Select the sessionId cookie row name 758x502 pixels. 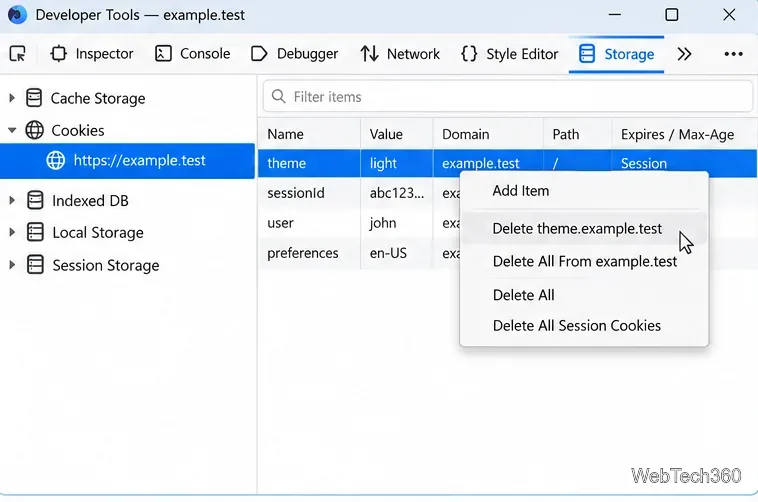[309, 193]
